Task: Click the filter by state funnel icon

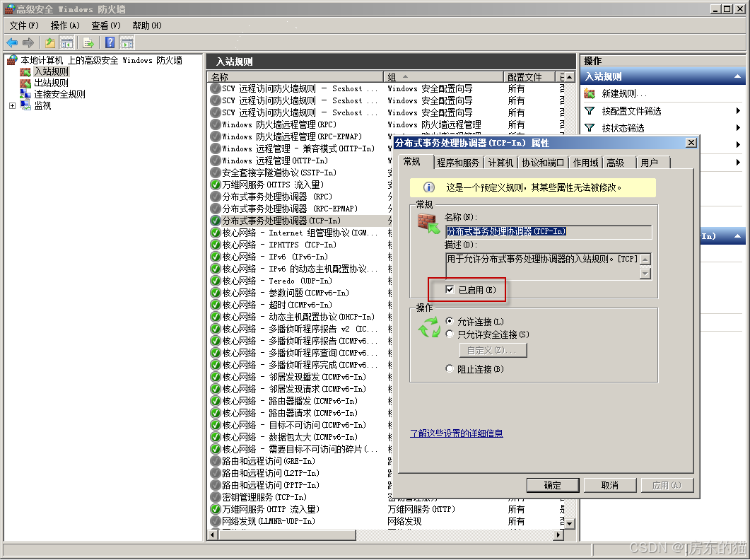Action: [x=590, y=128]
